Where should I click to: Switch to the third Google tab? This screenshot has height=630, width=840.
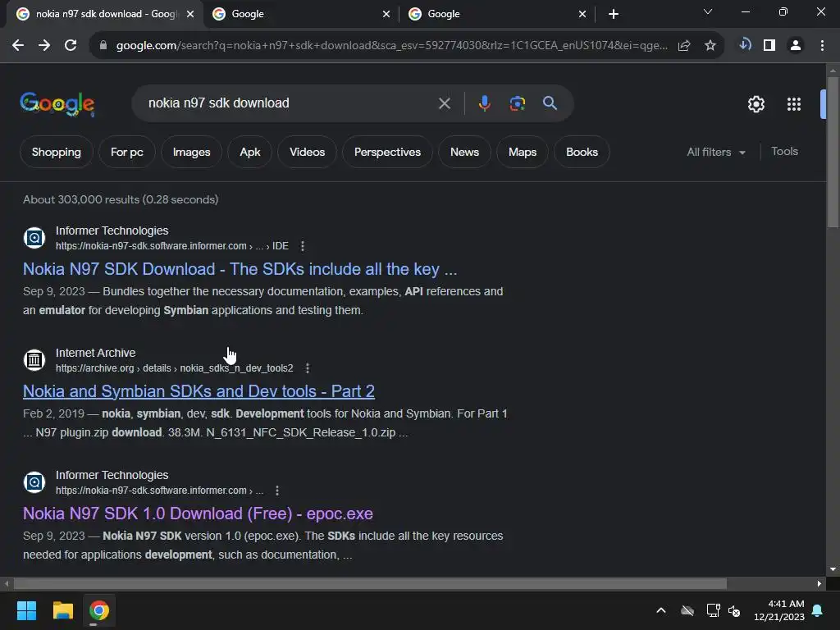point(497,14)
